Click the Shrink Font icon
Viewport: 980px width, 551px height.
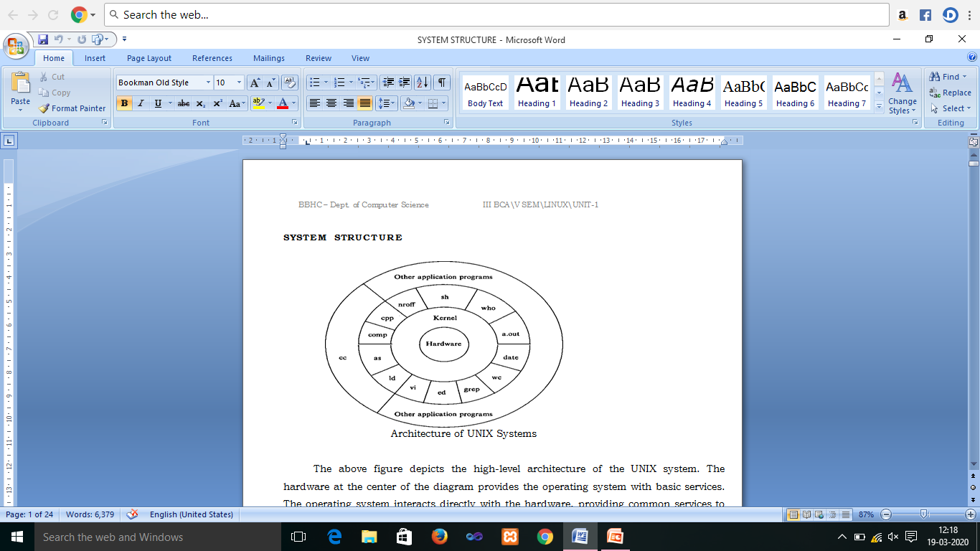pos(271,83)
